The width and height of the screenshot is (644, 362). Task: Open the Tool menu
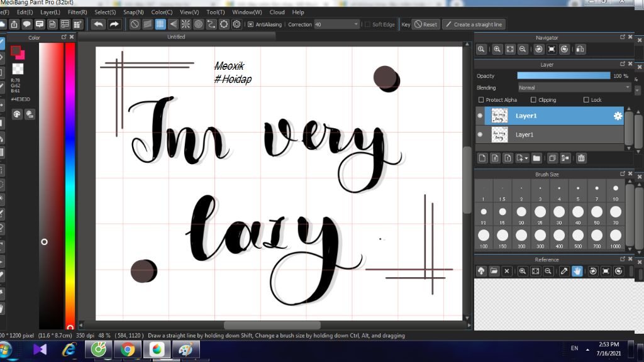click(x=216, y=13)
